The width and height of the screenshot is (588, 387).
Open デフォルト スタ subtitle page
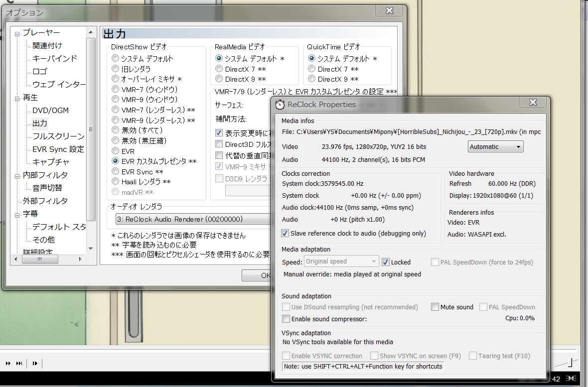coord(59,227)
